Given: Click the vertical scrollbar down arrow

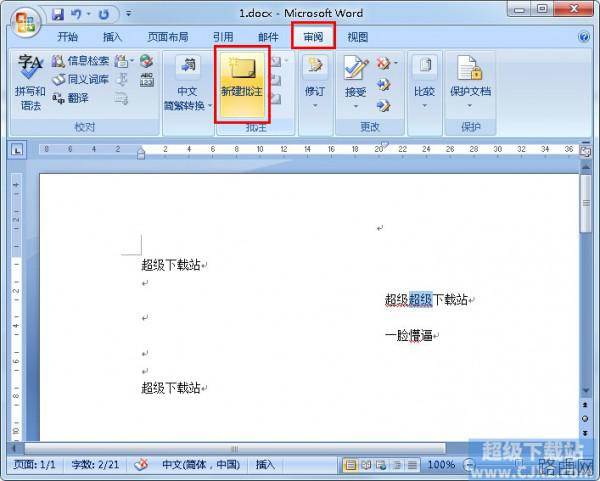Looking at the screenshot, I should (585, 390).
